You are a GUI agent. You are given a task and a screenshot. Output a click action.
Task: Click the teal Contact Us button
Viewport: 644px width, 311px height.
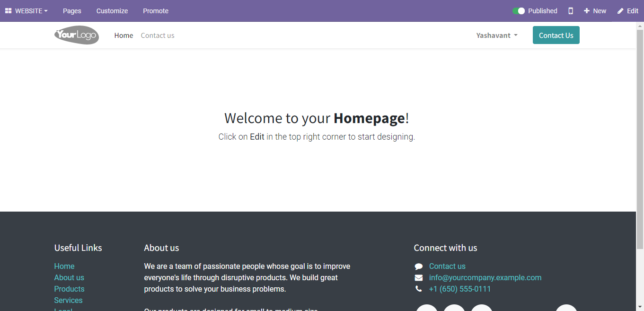click(556, 36)
